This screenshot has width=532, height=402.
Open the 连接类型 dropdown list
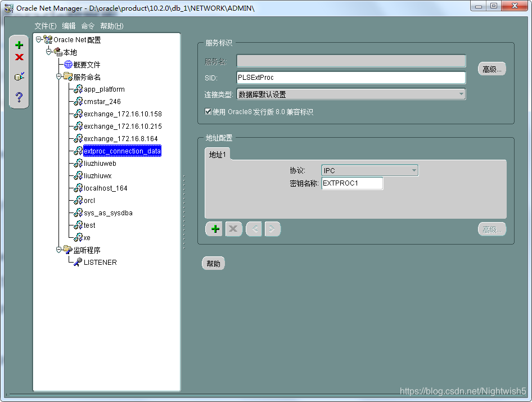(461, 94)
